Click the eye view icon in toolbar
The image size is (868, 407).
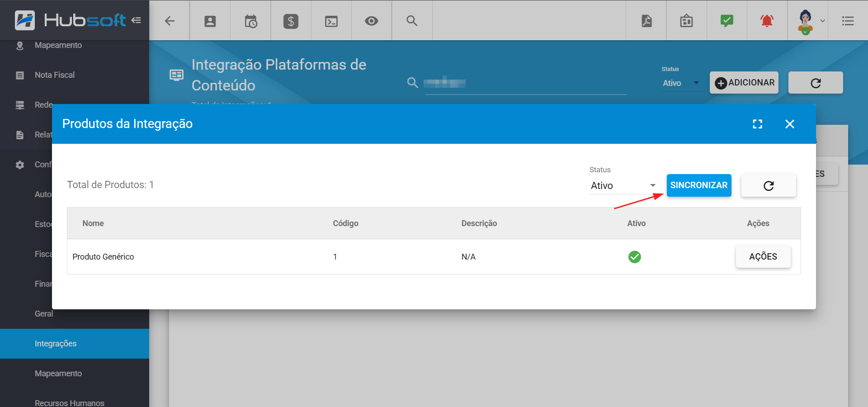pos(372,21)
